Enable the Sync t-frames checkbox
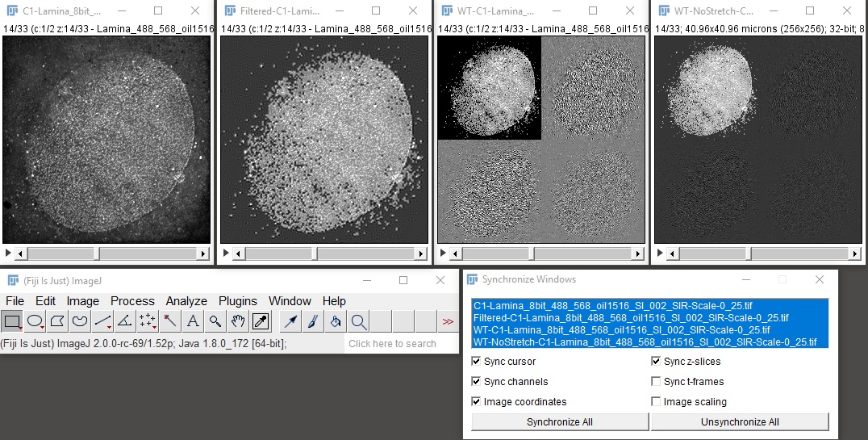The width and height of the screenshot is (868, 440). pyautogui.click(x=656, y=381)
